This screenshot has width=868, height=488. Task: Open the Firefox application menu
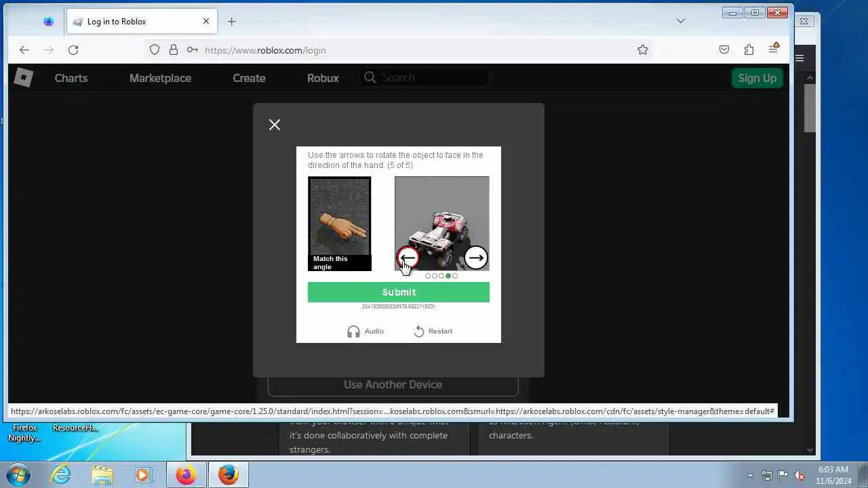coord(774,49)
